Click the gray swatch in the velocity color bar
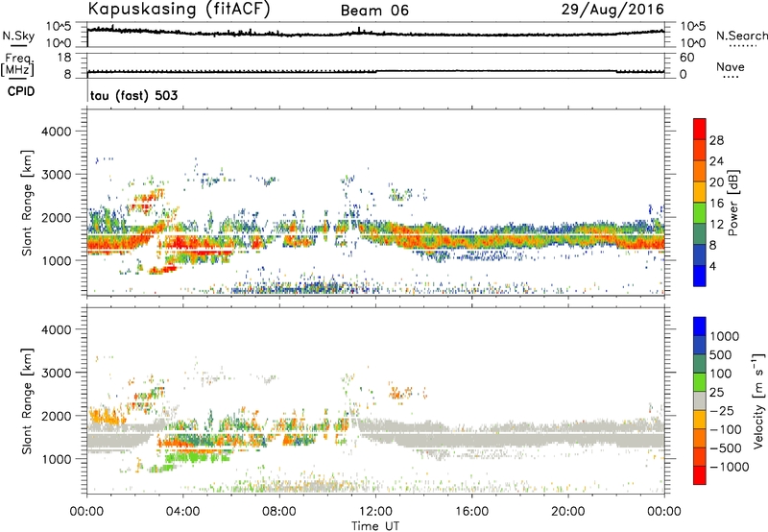 click(x=700, y=400)
